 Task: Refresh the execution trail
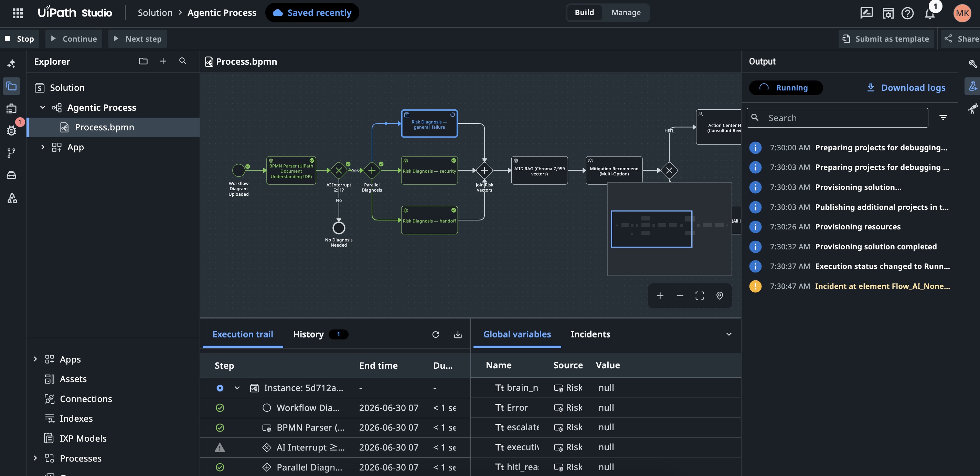tap(436, 334)
